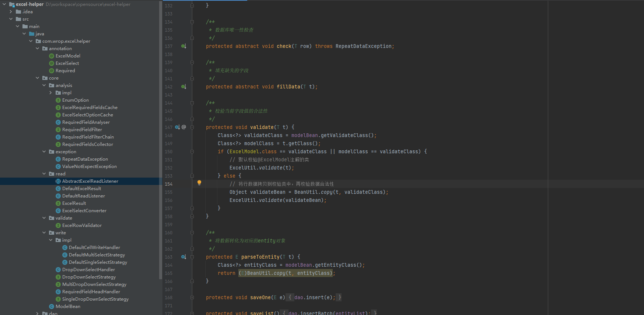Viewport: 644px width, 315px height.
Task: Open the ModelBean class
Action: click(x=68, y=307)
